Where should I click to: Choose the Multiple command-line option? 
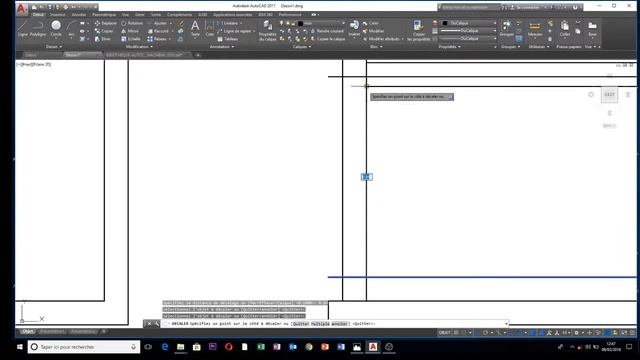point(320,324)
